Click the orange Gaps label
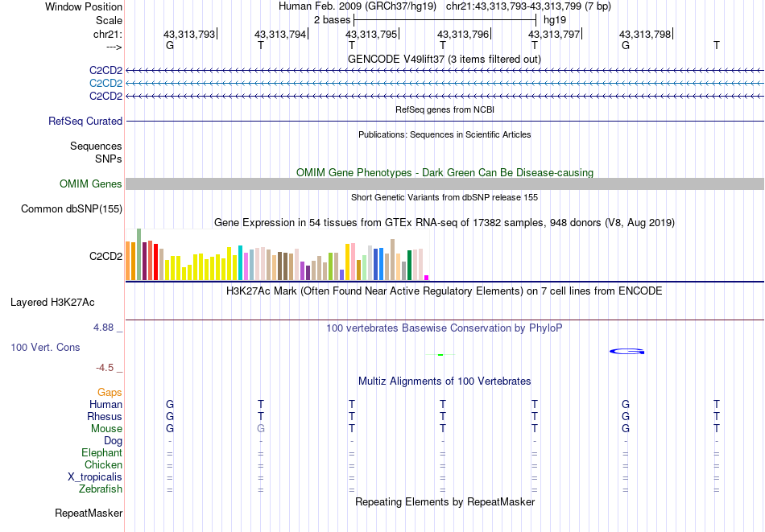The width and height of the screenshot is (765, 532). coord(110,392)
